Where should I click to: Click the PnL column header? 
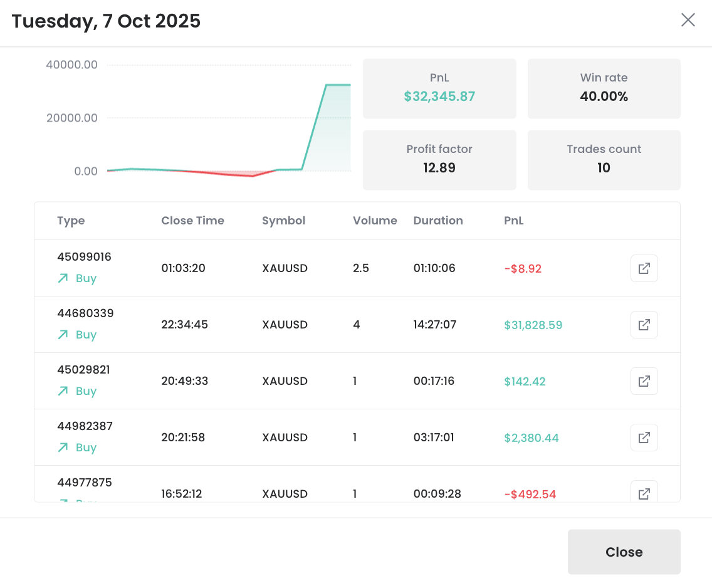click(513, 221)
